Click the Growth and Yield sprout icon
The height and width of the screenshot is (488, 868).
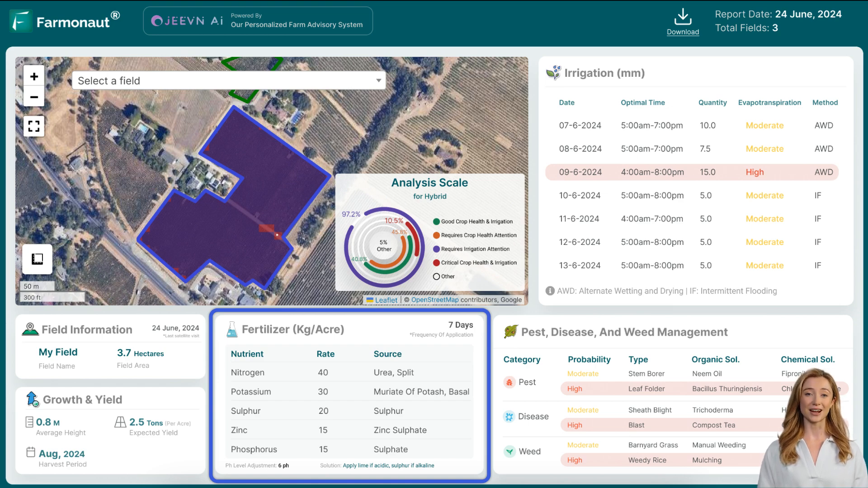pos(32,399)
